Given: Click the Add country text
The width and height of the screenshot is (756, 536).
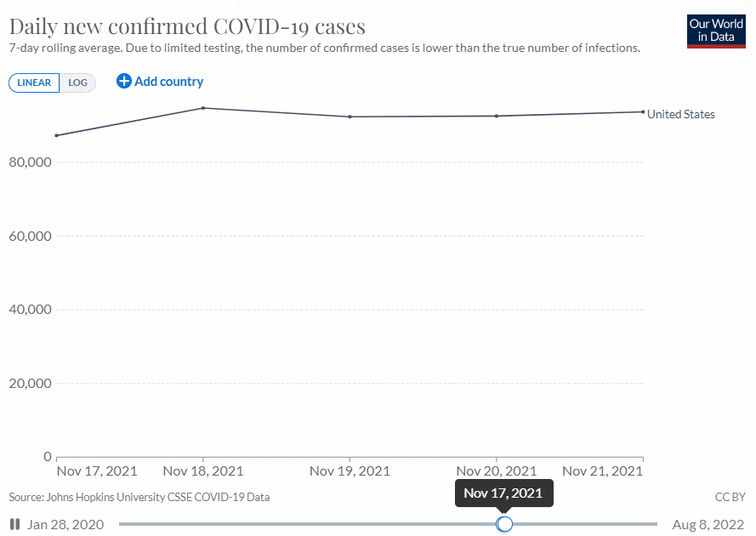Looking at the screenshot, I should (x=168, y=82).
